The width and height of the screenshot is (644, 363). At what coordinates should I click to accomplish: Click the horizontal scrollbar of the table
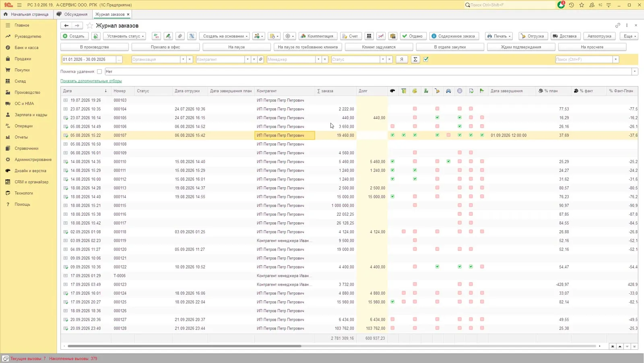pos(184,346)
